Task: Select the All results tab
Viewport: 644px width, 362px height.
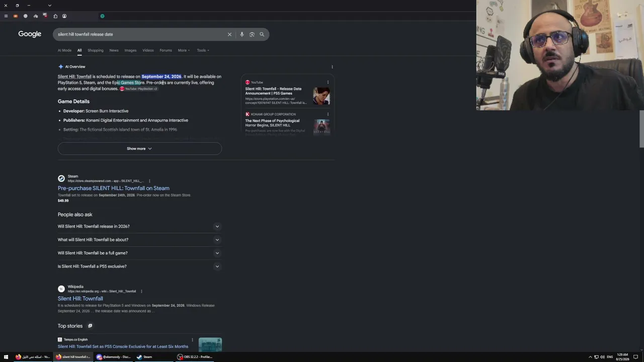Action: point(79,50)
